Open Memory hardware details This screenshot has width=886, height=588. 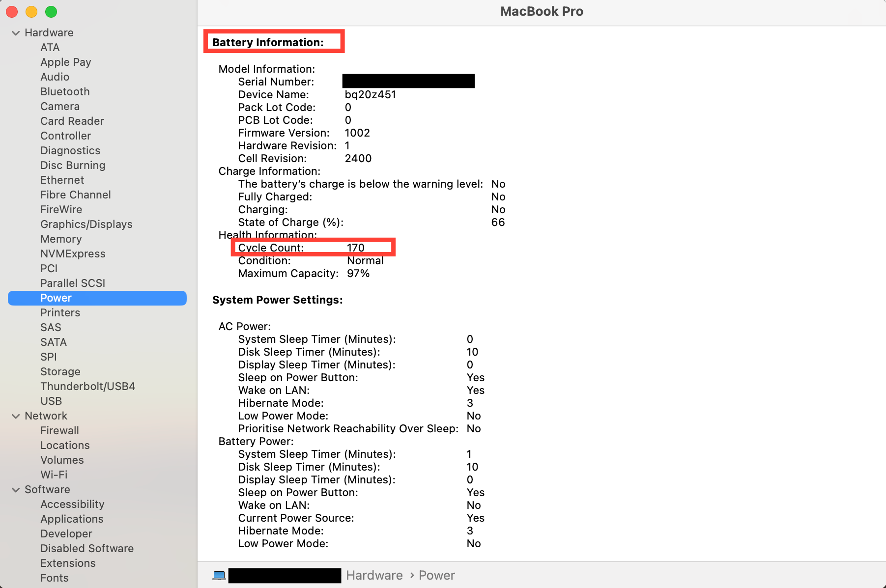pos(61,239)
